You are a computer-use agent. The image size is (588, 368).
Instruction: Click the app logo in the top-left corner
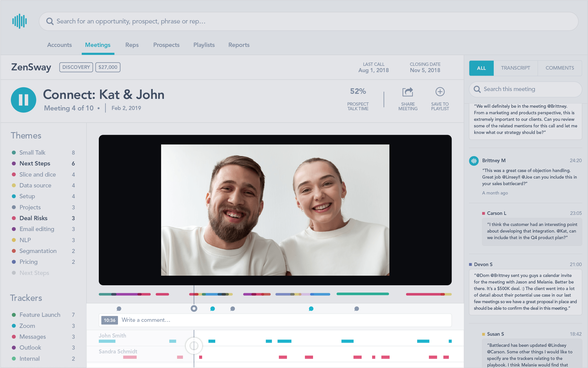tap(20, 21)
